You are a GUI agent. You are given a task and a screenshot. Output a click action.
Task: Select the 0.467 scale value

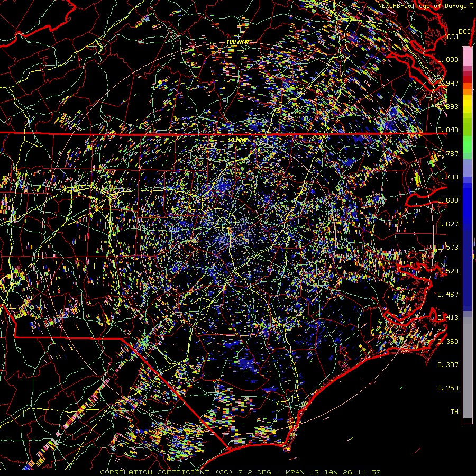coord(448,295)
